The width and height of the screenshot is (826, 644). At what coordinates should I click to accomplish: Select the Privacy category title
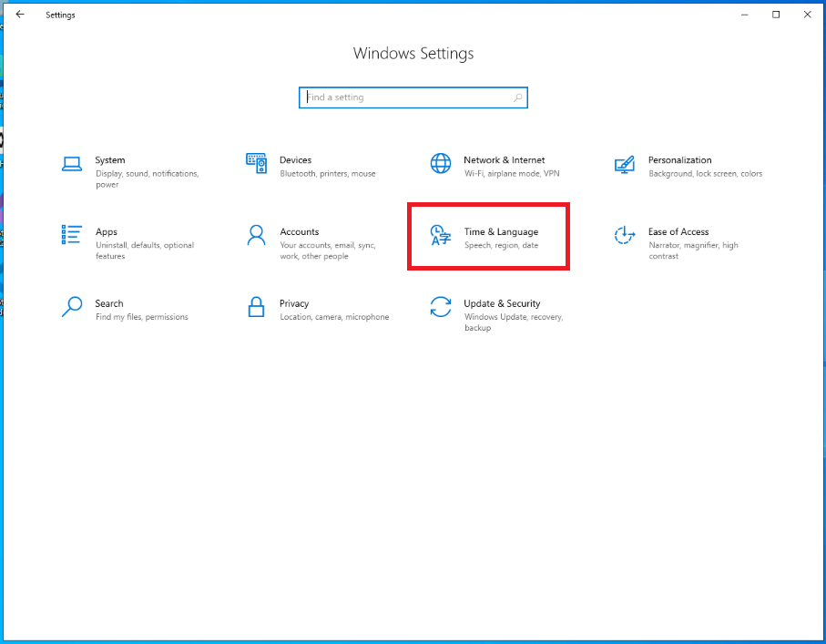[x=294, y=303]
